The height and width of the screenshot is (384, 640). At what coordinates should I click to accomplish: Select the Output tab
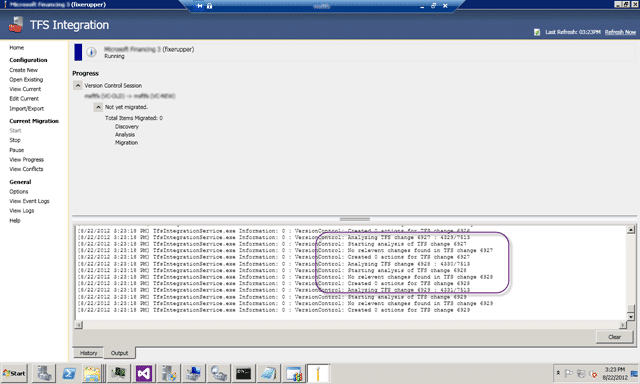pos(119,353)
